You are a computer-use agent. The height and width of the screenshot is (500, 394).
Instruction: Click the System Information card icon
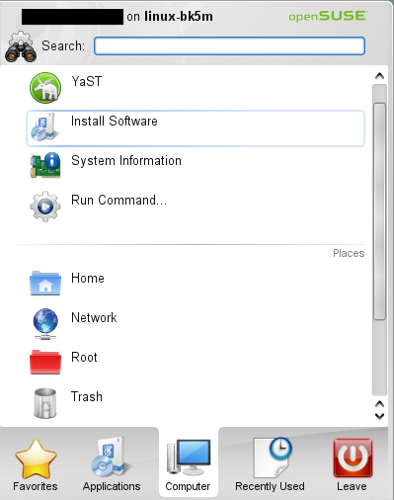point(45,165)
